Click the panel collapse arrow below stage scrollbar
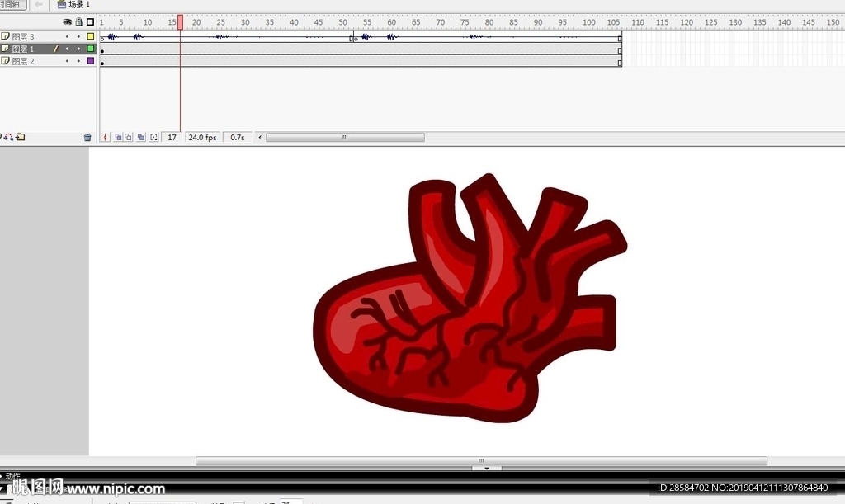 point(487,469)
